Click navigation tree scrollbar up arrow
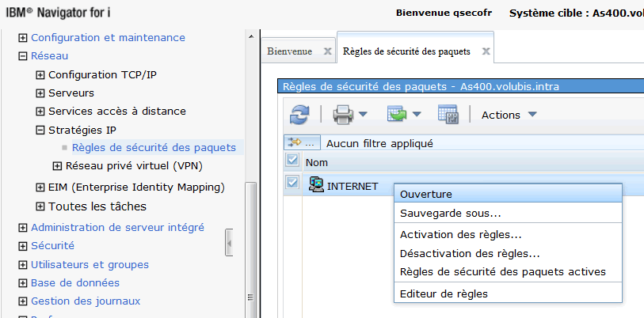644x318 pixels. click(x=251, y=37)
